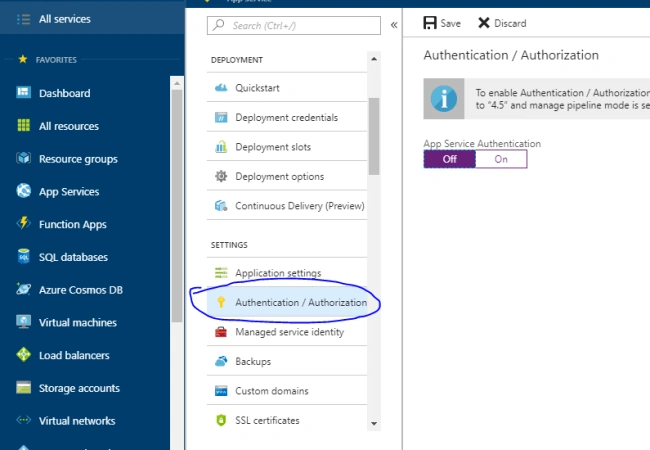Click the favorites sidebar scrollbar thumb
This screenshot has width=650, height=450.
177,206
